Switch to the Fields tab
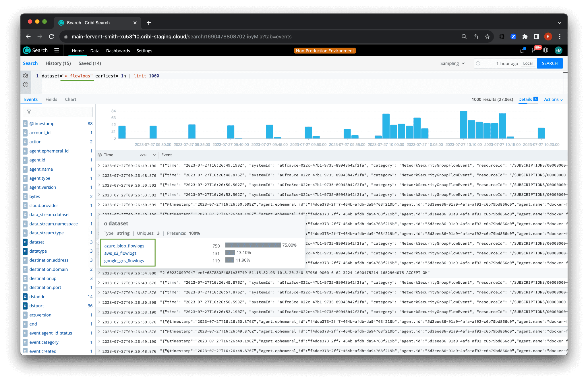The image size is (588, 382). click(51, 100)
